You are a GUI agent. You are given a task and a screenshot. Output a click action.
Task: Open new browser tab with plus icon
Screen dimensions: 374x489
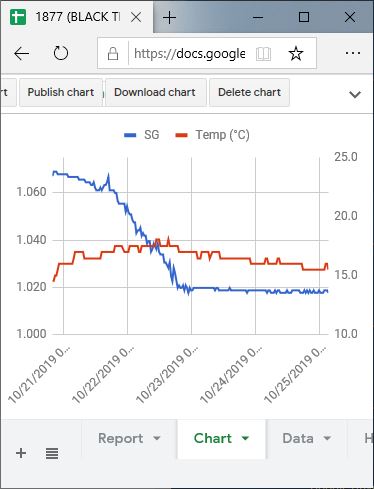169,17
